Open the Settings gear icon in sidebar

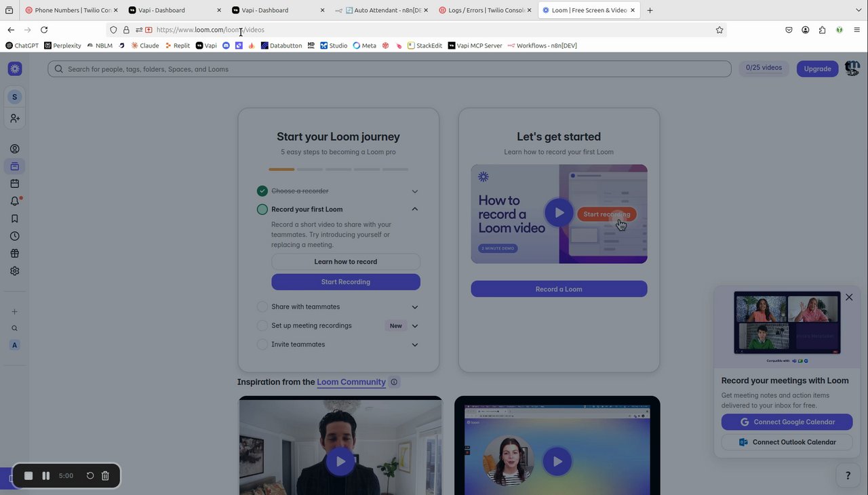[x=15, y=271]
